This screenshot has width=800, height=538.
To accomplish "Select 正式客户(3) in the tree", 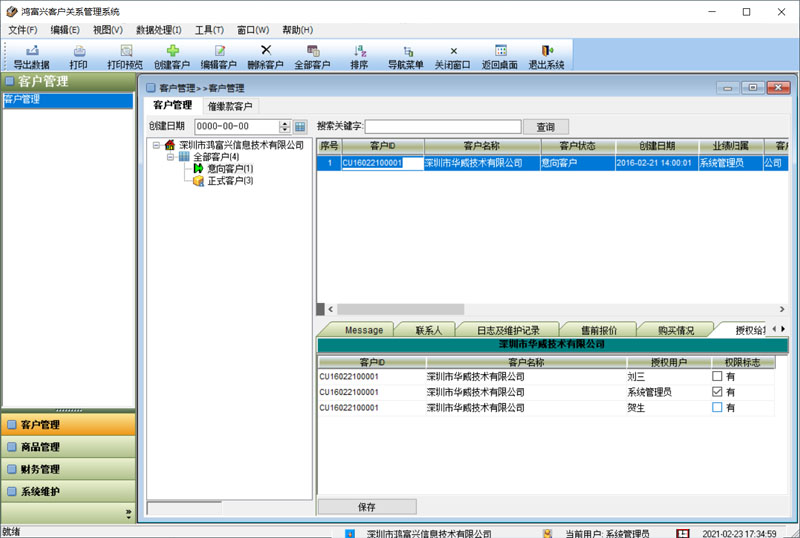I will [x=230, y=181].
